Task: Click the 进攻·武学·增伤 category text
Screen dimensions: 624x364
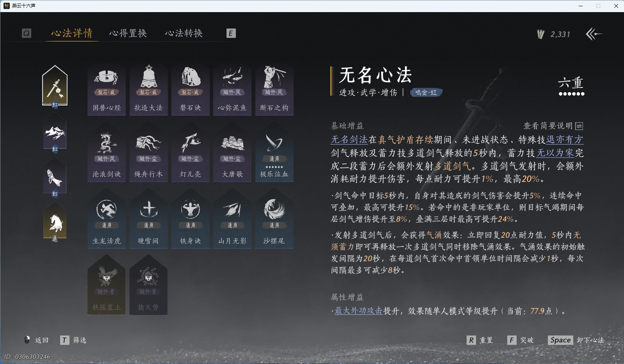Action: (x=368, y=93)
